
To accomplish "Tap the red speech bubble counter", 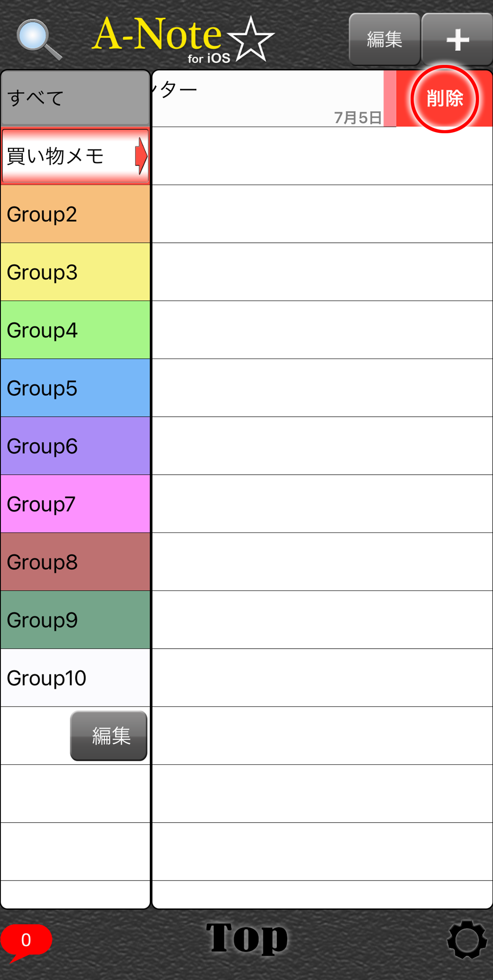I will pyautogui.click(x=26, y=941).
